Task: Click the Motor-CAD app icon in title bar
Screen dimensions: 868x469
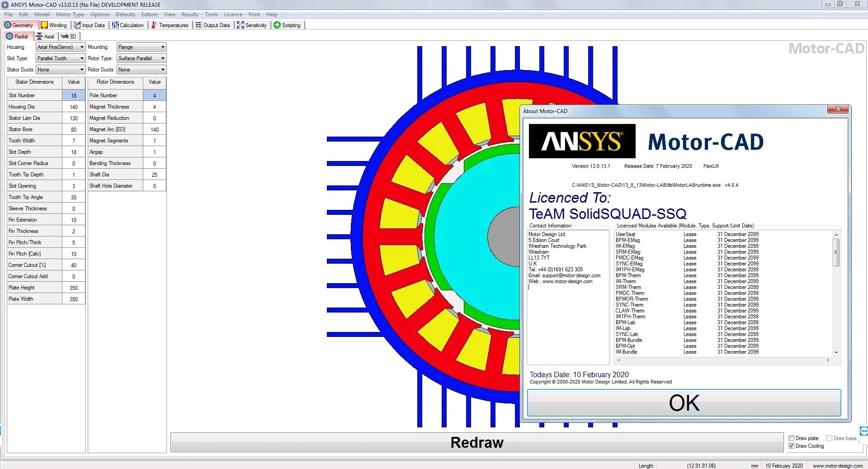Action: [5, 5]
